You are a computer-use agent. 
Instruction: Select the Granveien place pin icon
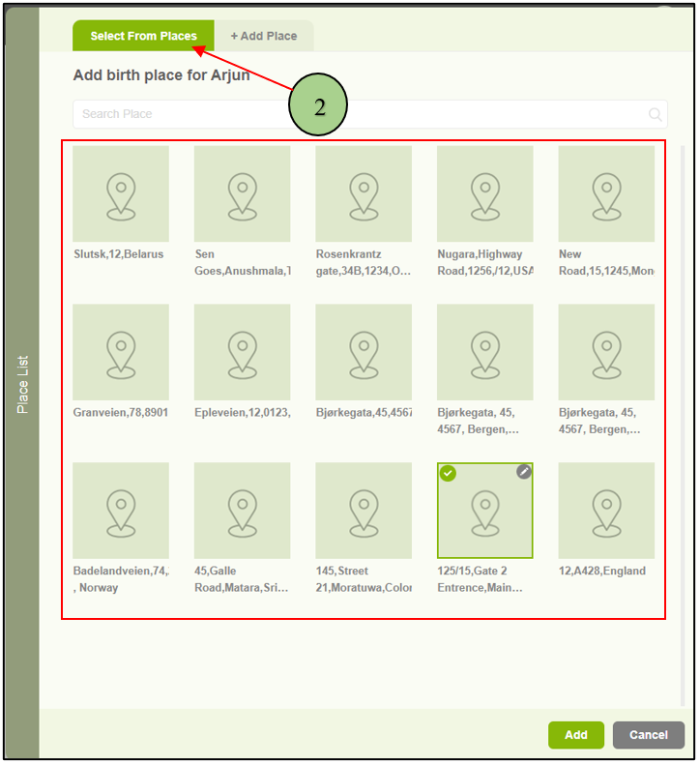(121, 353)
